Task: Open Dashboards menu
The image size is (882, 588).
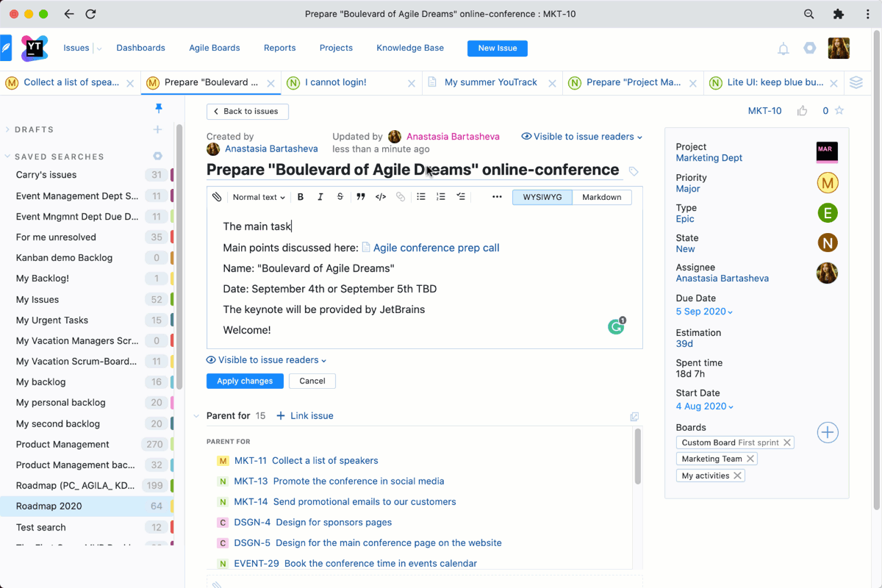Action: [140, 49]
